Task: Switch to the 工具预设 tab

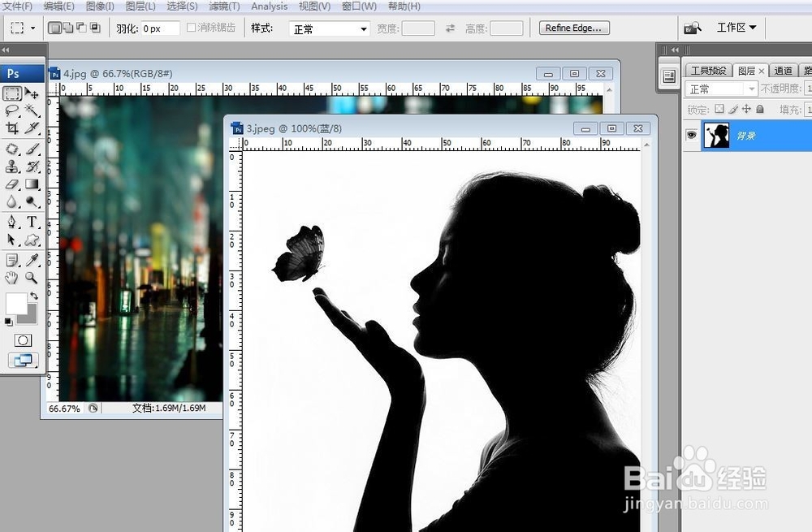Action: tap(708, 71)
